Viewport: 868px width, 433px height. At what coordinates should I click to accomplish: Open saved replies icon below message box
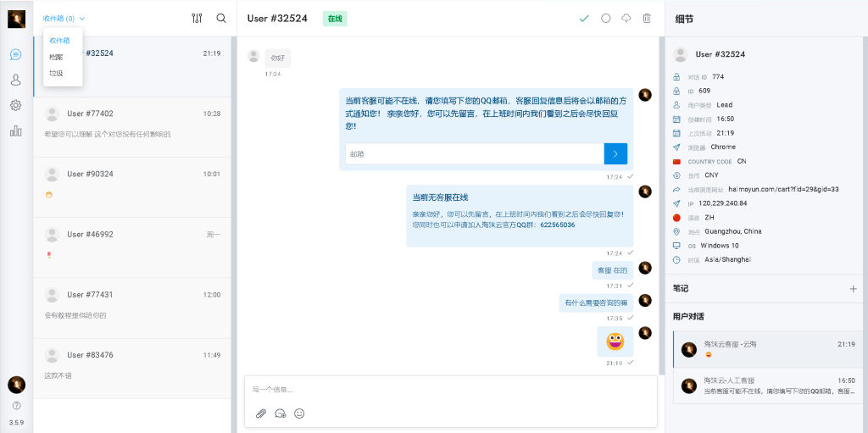[x=280, y=413]
